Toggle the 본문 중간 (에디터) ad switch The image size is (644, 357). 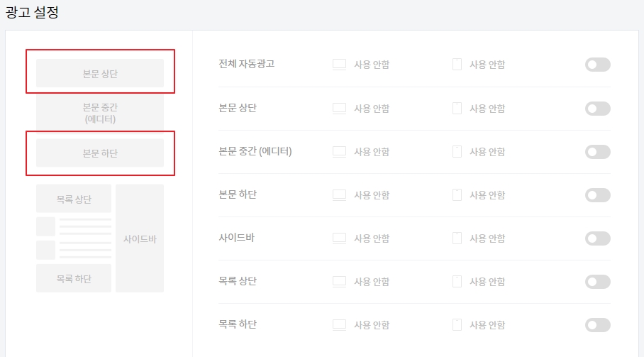598,152
